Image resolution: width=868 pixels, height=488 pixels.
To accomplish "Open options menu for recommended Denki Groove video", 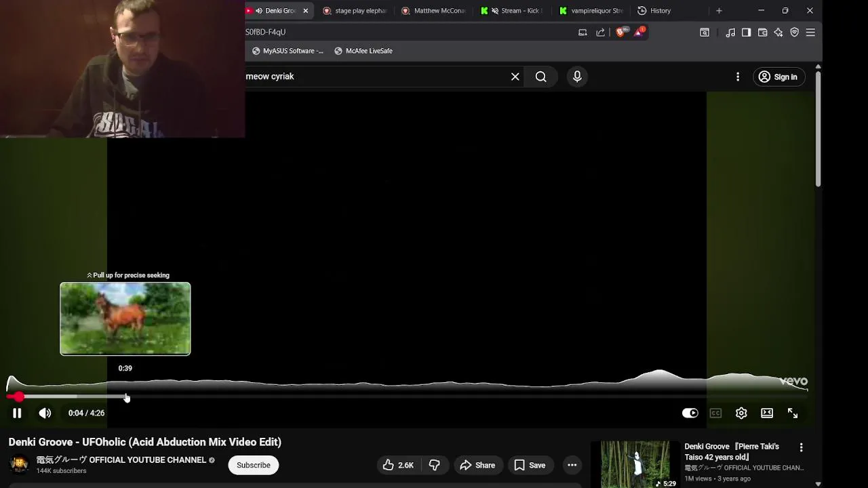I will pos(801,447).
